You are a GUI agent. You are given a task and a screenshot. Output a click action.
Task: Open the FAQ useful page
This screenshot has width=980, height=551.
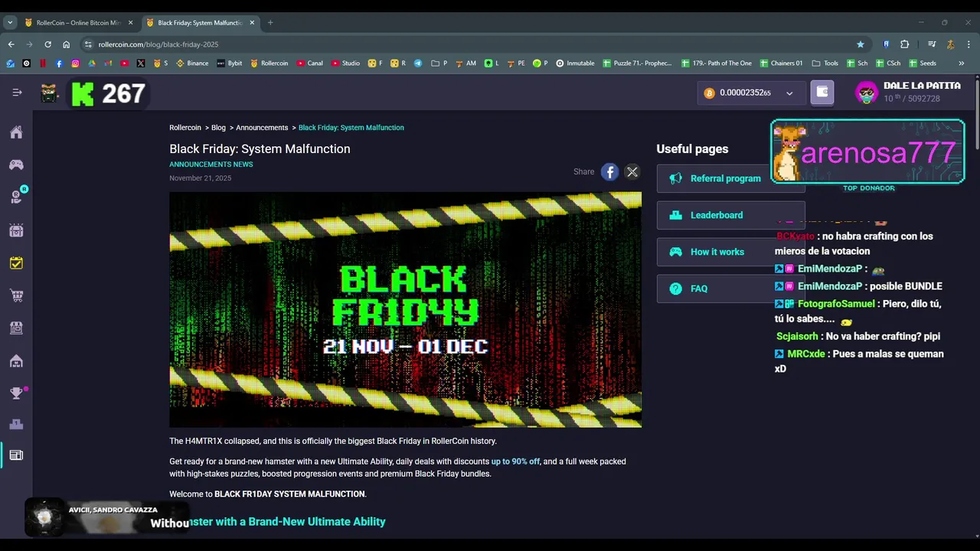coord(730,289)
